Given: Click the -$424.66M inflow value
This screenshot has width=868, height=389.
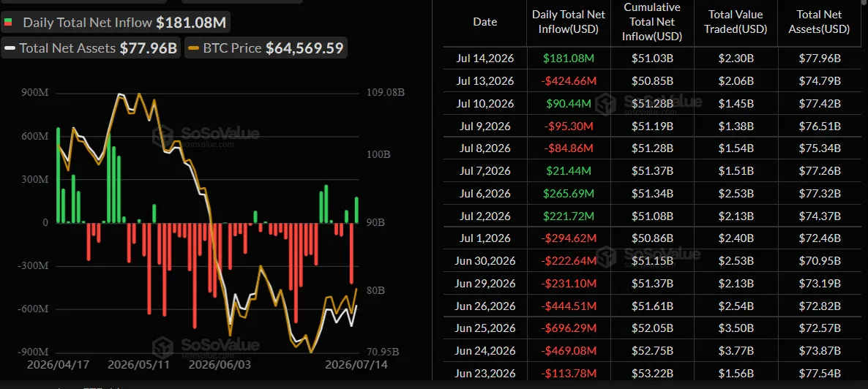Looking at the screenshot, I should click(x=569, y=80).
